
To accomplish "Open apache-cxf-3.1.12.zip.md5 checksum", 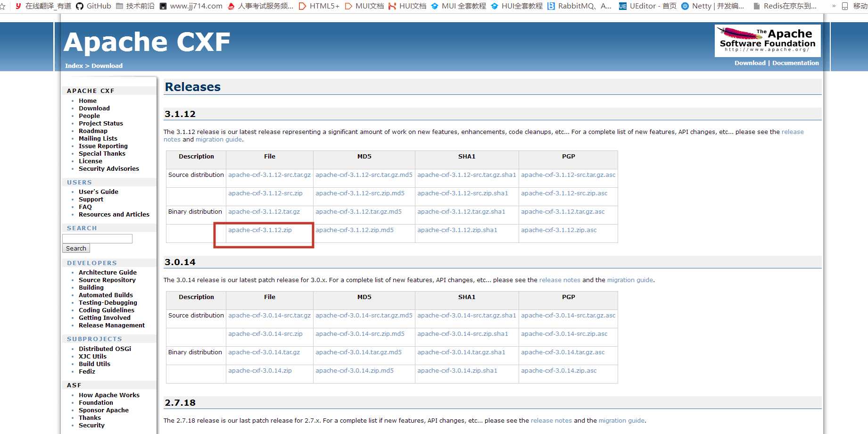I will [355, 230].
